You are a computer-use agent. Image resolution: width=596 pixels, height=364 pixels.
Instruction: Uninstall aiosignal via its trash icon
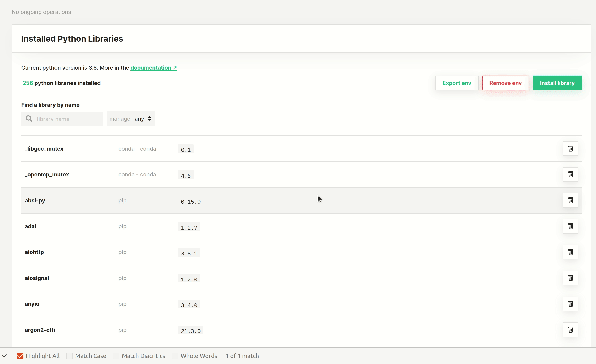[x=570, y=278]
